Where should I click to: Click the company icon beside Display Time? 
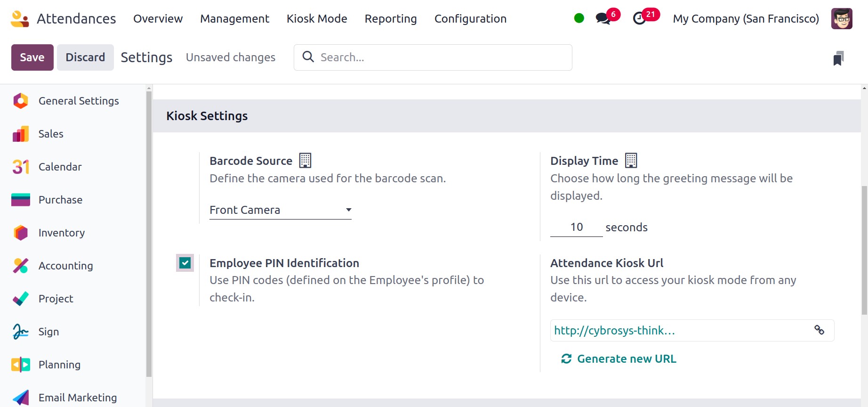click(x=631, y=161)
